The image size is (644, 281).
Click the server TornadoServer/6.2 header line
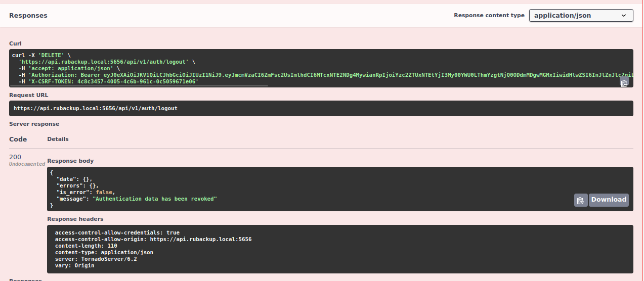point(96,259)
